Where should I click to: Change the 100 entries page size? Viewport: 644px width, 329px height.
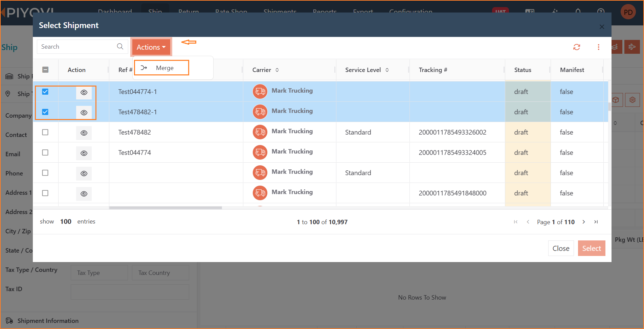(66, 221)
